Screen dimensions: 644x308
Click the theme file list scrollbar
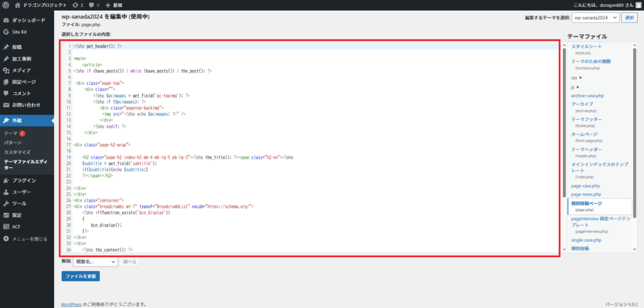(x=635, y=126)
